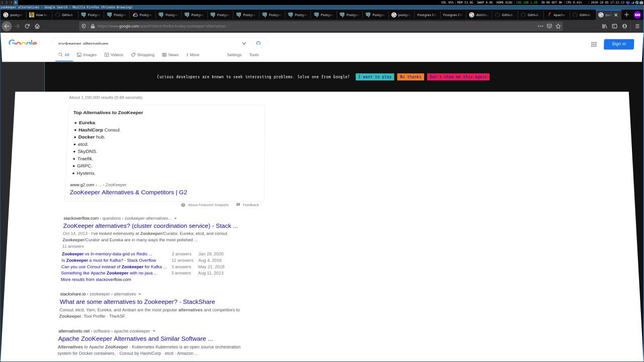644x362 pixels.
Task: Switch to the Google Cloud 'Postgr' tab
Action: [x=142, y=15]
